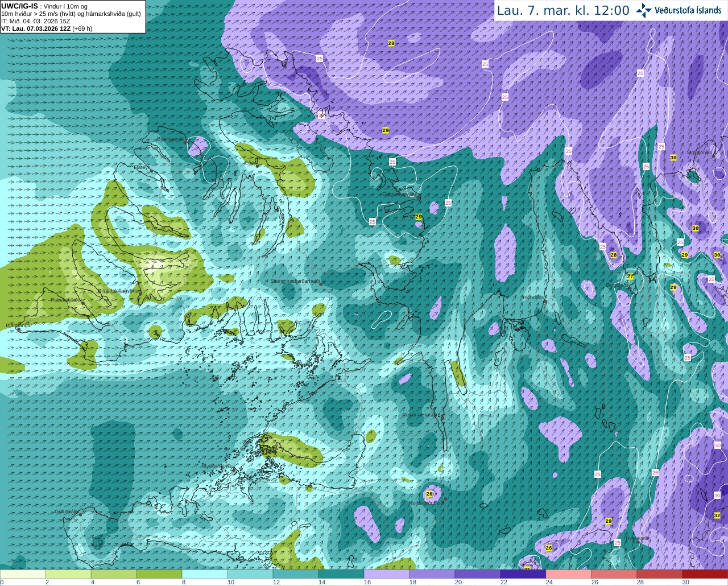Click the Hveravellir station label
728x586 pixels.
click(637, 538)
